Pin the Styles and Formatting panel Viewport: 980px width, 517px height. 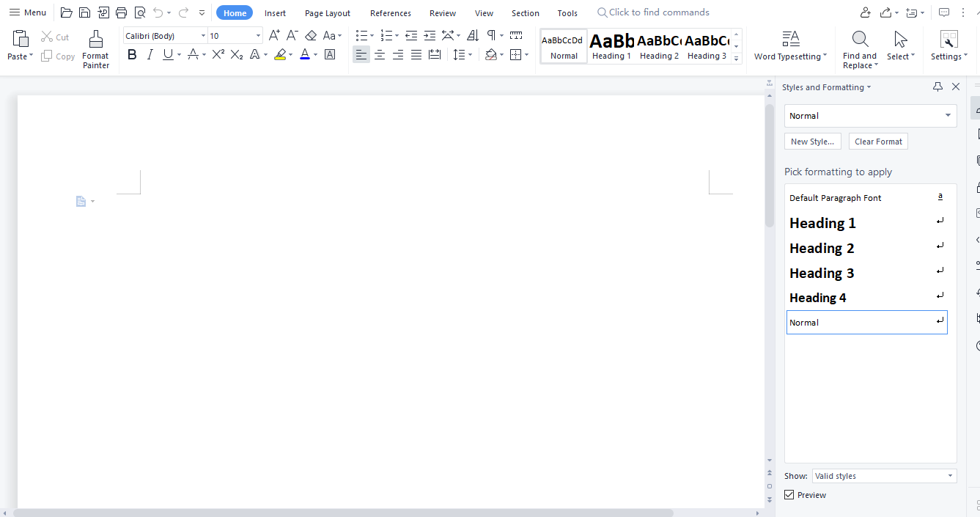pyautogui.click(x=937, y=87)
